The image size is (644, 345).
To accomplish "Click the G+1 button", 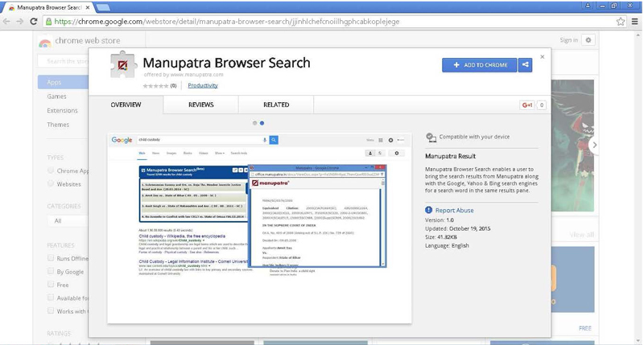I will tap(527, 105).
